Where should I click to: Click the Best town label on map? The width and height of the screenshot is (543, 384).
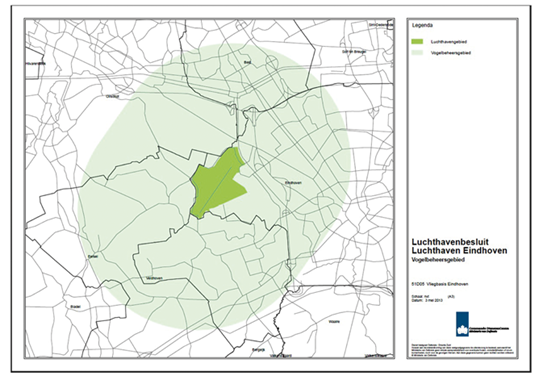tap(247, 62)
